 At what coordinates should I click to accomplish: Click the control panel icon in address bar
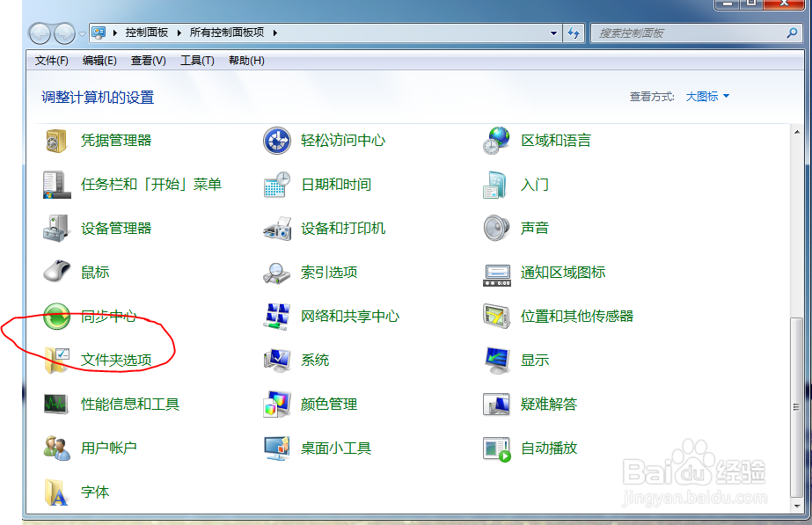coord(99,33)
